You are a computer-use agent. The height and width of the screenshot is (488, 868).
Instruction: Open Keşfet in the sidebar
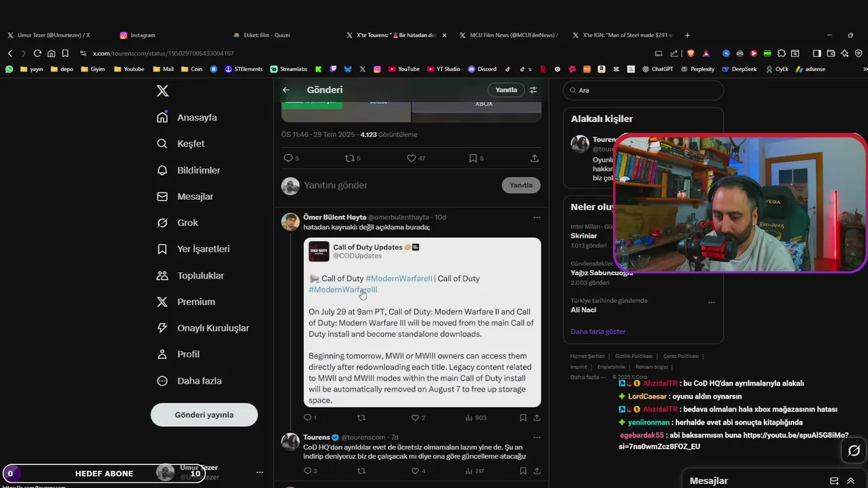tap(180, 144)
